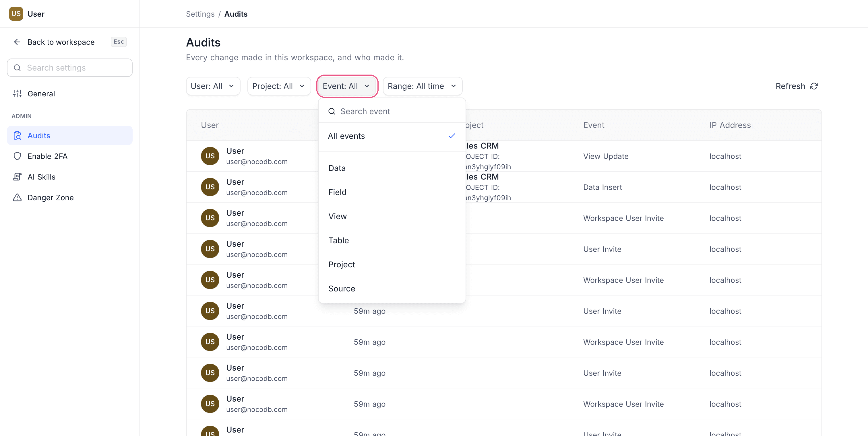
Task: Click the Refresh button label
Action: coord(790,86)
